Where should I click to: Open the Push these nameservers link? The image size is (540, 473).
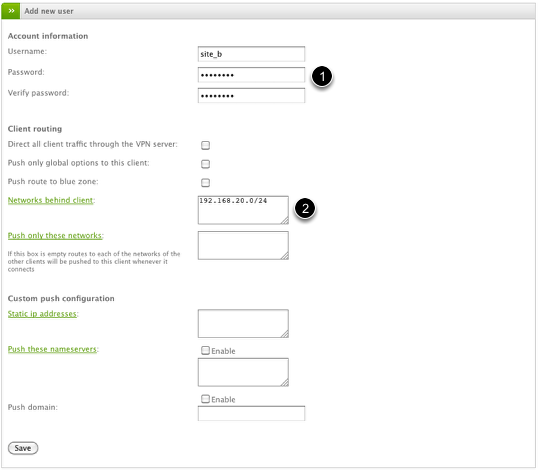tap(52, 349)
